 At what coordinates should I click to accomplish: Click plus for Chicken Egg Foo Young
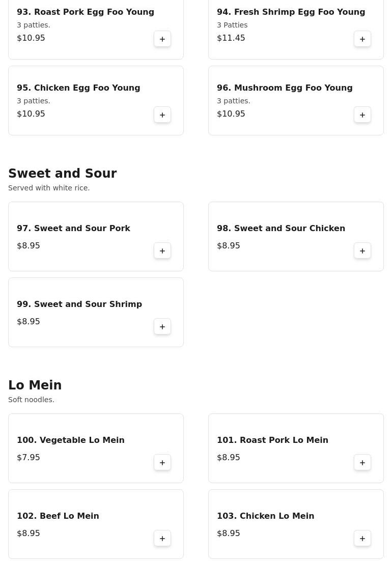(162, 115)
